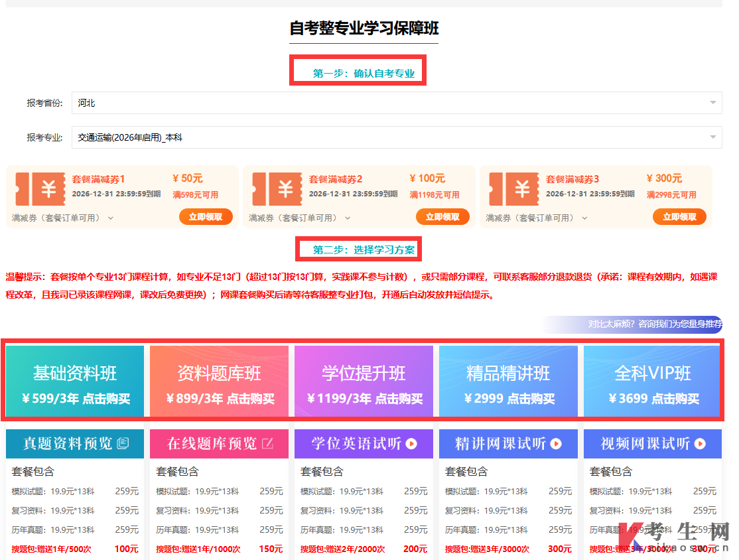The height and width of the screenshot is (560, 739).
Task: Buy the 学位提升班 ¥1199/3年 plan
Action: (x=364, y=382)
